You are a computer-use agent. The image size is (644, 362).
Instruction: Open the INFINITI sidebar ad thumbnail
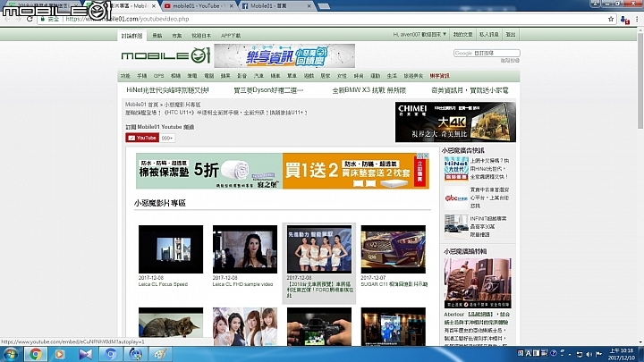[x=456, y=226]
